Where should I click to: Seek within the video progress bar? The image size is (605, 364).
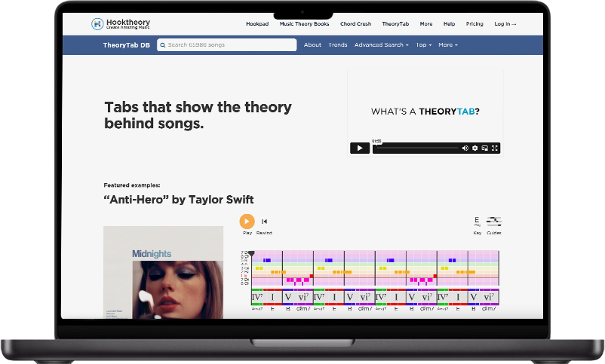tap(417, 148)
